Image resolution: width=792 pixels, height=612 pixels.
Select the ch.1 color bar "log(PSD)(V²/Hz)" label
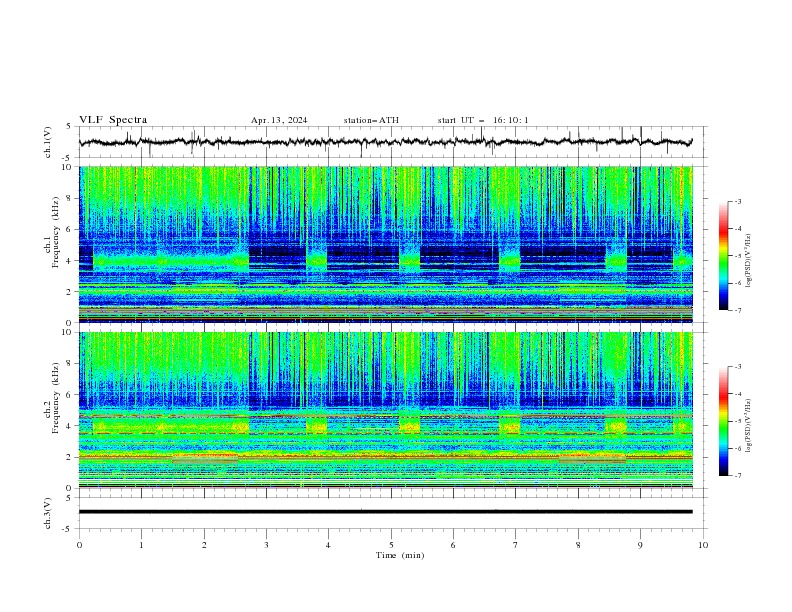748,261
